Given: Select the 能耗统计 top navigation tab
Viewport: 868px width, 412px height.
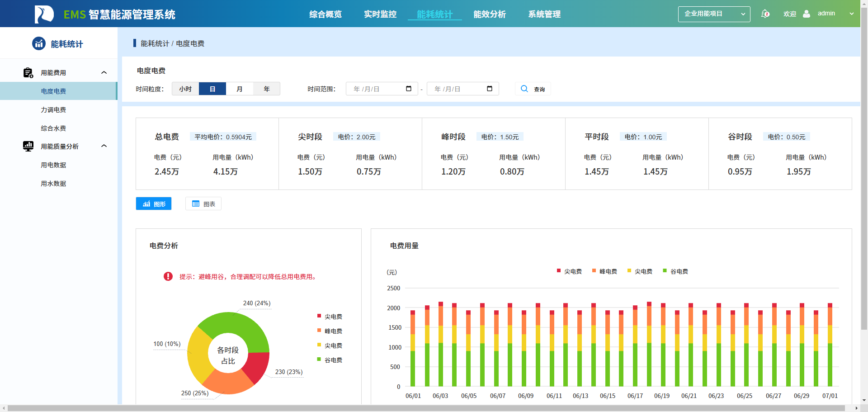Looking at the screenshot, I should click(x=434, y=14).
